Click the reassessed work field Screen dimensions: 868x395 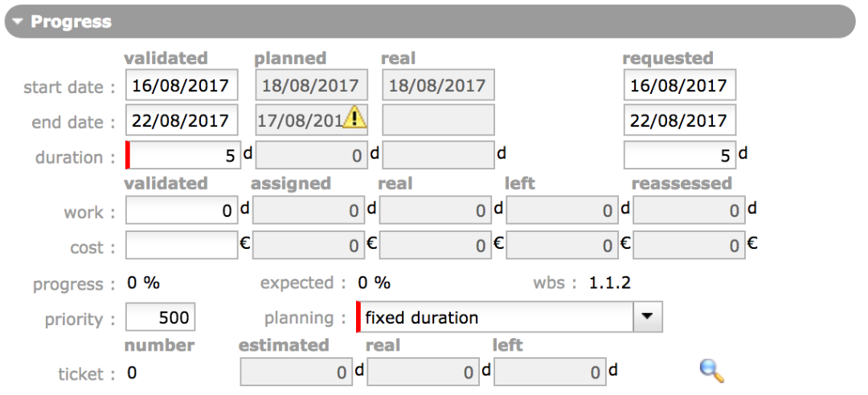pyautogui.click(x=689, y=211)
